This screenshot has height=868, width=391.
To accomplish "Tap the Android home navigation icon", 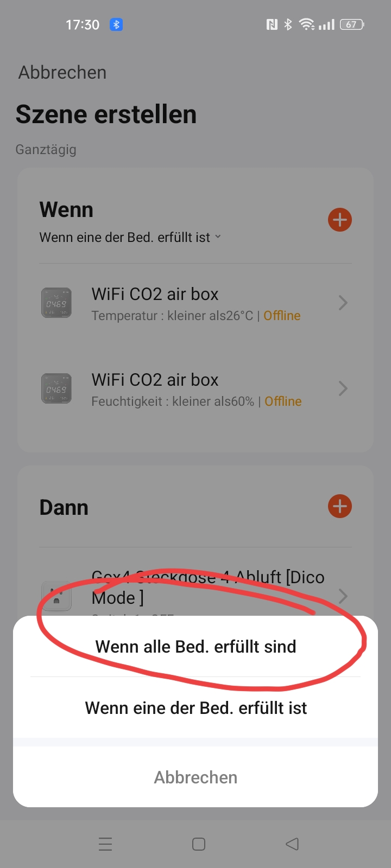I will point(199,844).
